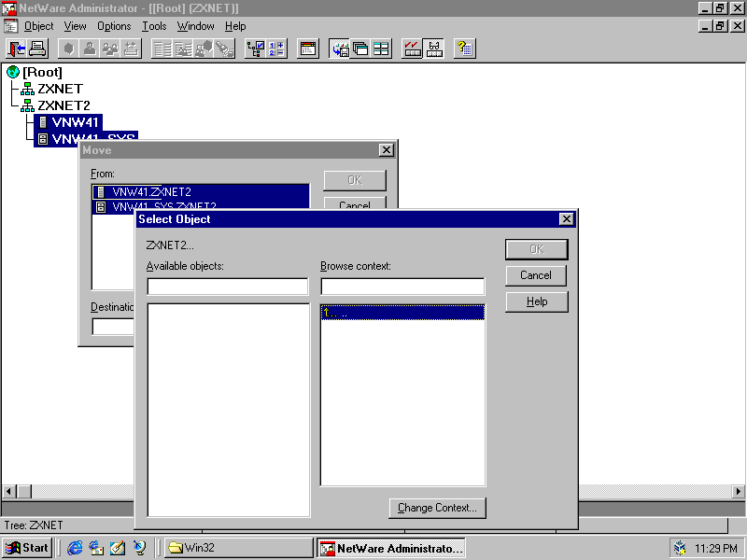Open the Options menu
The height and width of the screenshot is (560, 747).
point(114,26)
